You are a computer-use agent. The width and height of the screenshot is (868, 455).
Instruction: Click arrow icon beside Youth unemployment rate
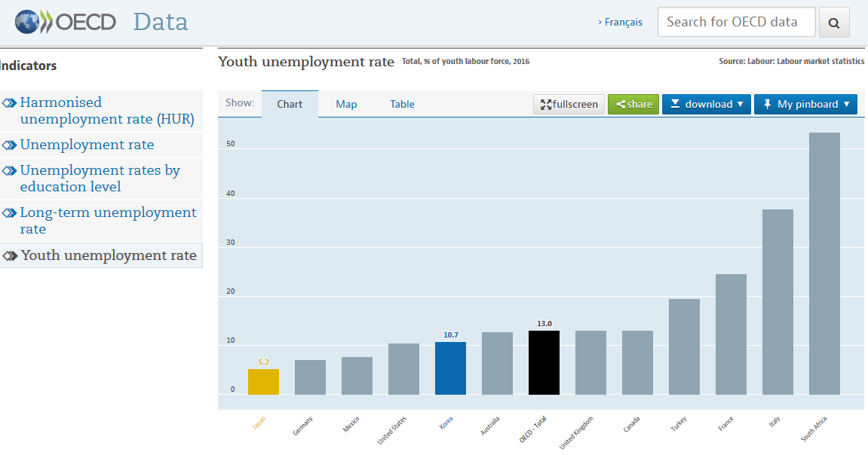[10, 255]
